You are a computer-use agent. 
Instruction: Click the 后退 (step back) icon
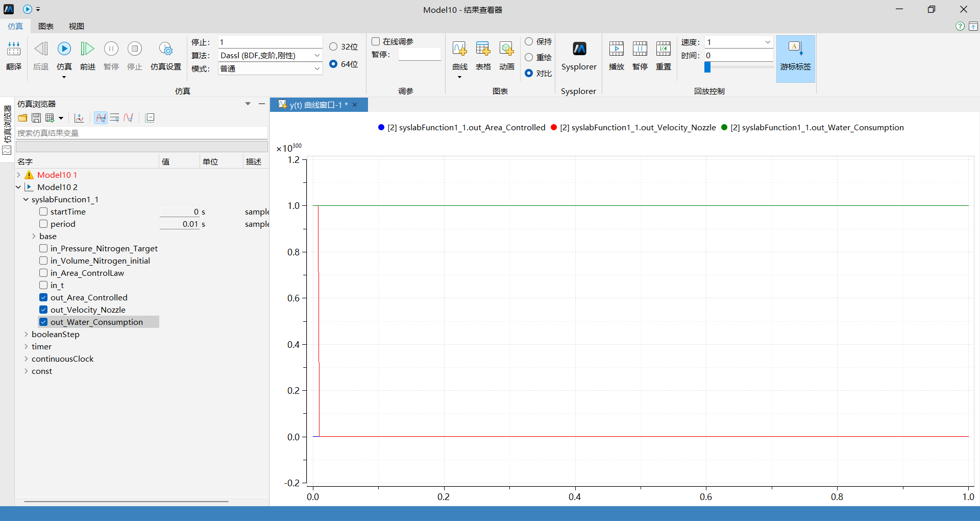[x=41, y=56]
